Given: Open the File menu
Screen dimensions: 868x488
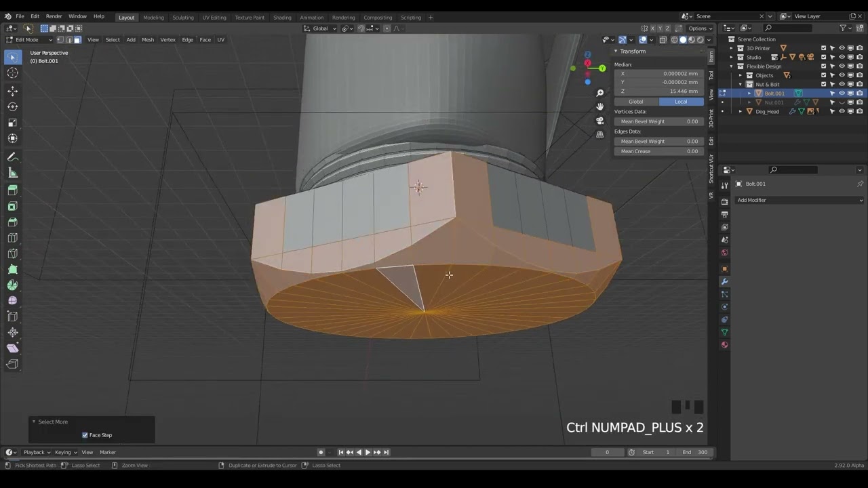Looking at the screenshot, I should 20,16.
